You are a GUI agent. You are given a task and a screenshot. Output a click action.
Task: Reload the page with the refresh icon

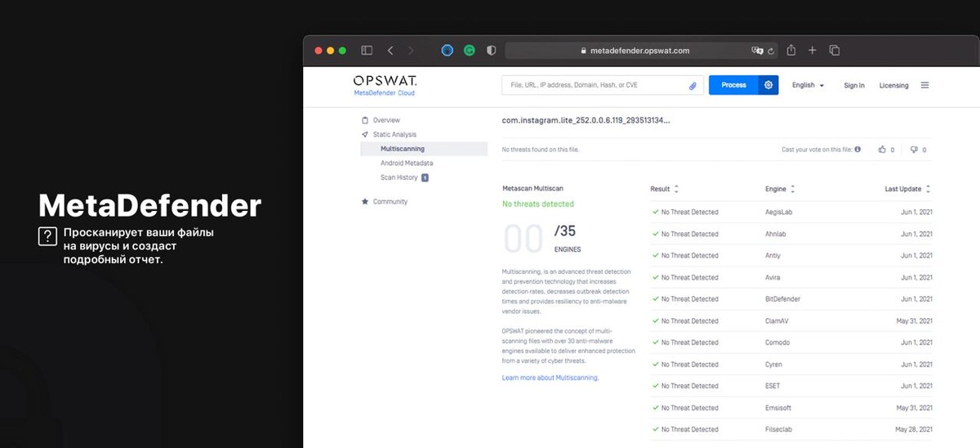(771, 50)
